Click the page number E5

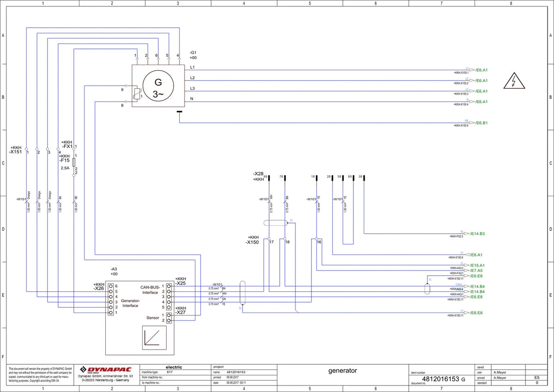point(537,377)
